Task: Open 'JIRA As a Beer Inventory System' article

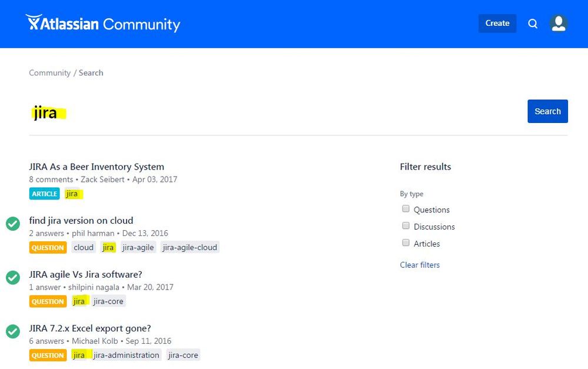Action: pyautogui.click(x=97, y=167)
